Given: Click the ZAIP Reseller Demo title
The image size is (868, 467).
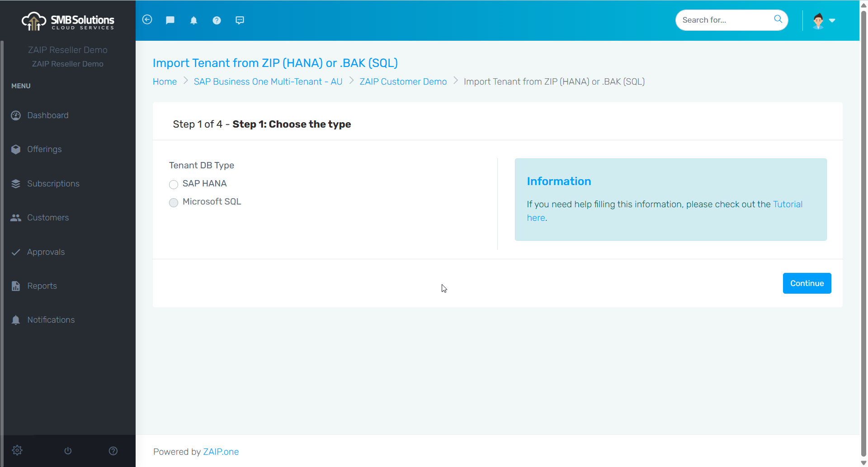Looking at the screenshot, I should [x=68, y=50].
